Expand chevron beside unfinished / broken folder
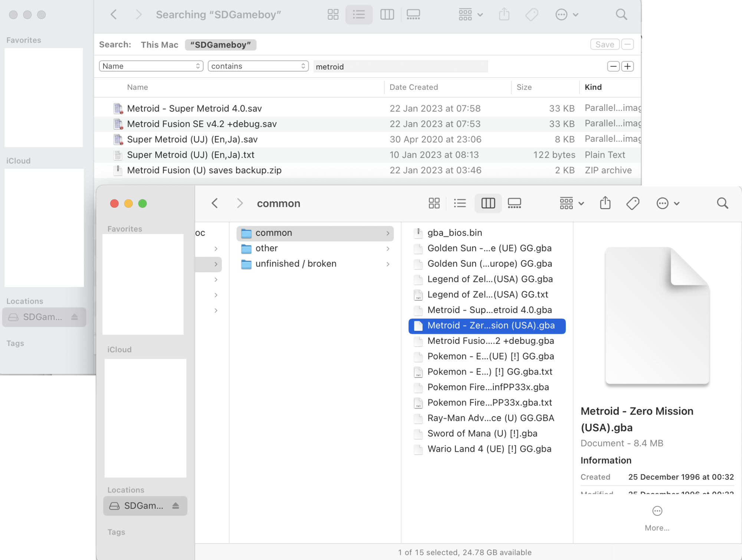 [388, 264]
